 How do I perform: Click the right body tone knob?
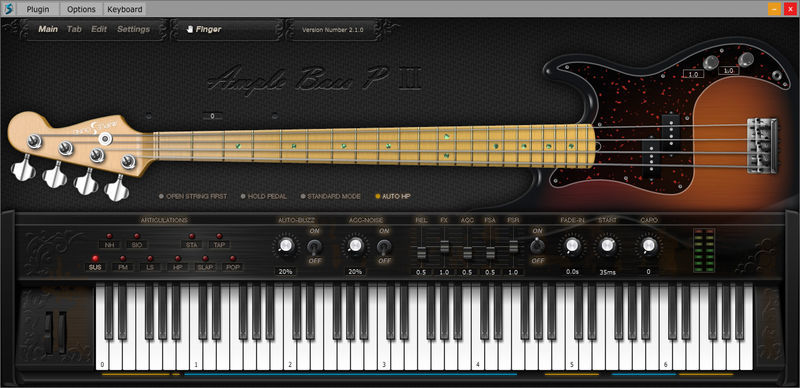745,60
